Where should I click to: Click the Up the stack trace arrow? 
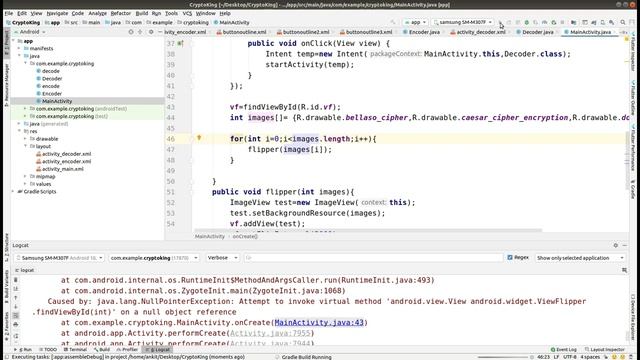click(16, 298)
